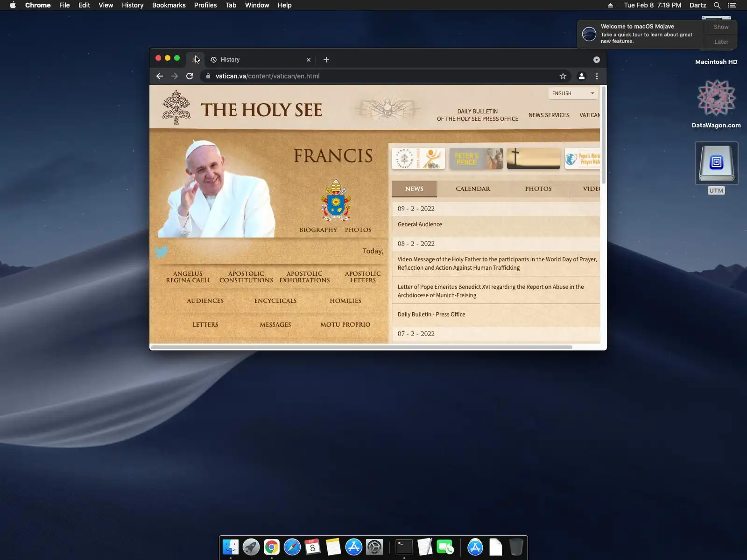Open System Preferences from the Dock

[374, 547]
